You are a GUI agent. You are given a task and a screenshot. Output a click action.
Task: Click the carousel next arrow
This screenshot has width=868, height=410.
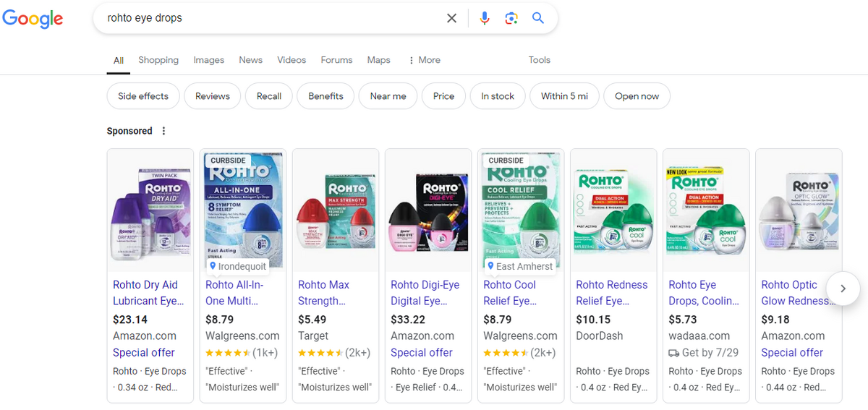point(842,288)
